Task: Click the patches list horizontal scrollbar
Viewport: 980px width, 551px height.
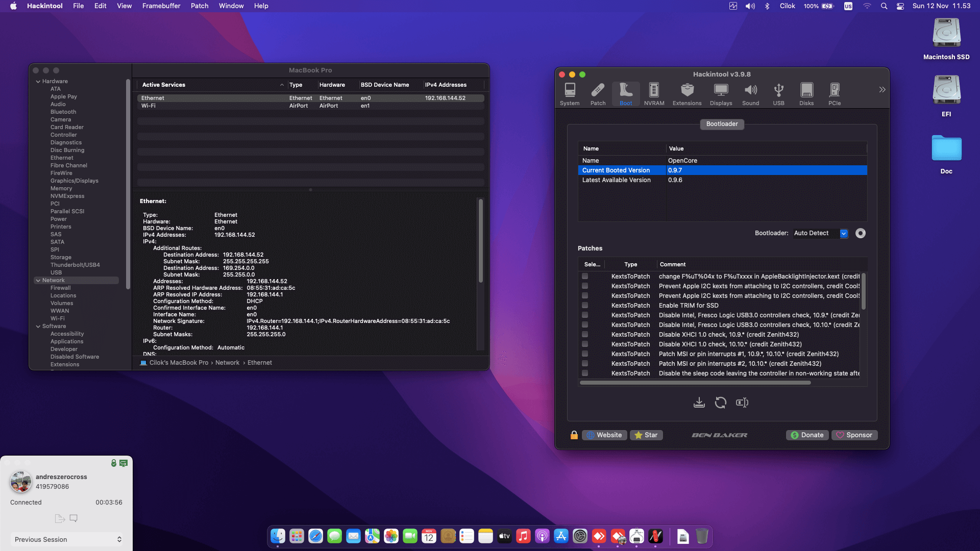Action: [x=695, y=383]
